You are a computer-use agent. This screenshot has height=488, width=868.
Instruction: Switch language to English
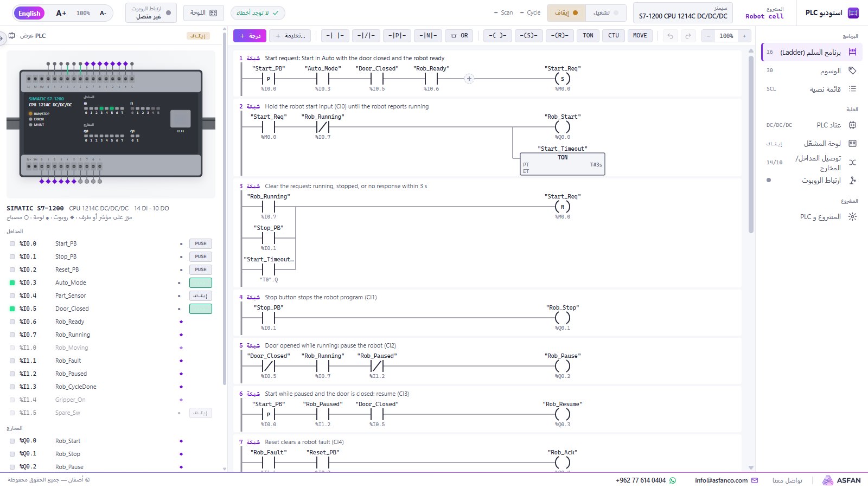[x=29, y=13]
